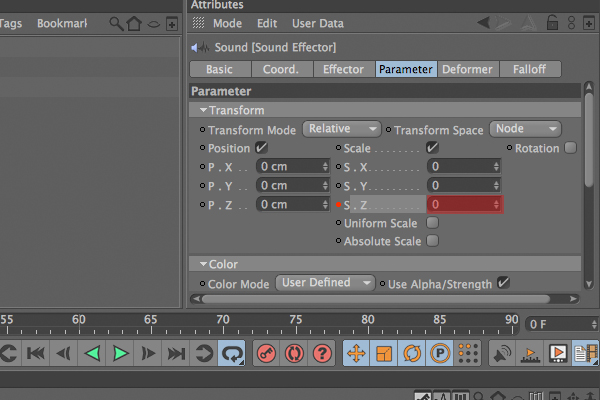Open the Transform Space Node dropdown
Screen dimensions: 600x400
525,129
